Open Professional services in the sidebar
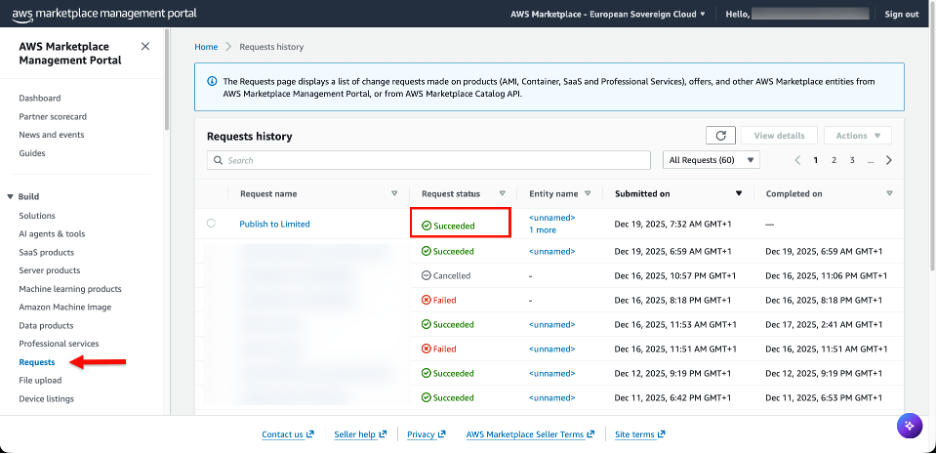 59,344
